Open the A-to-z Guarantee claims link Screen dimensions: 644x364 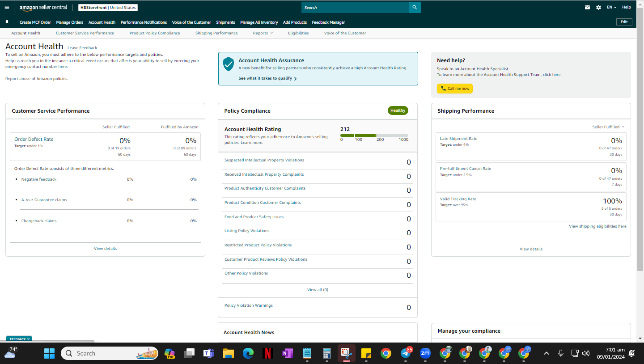click(44, 200)
